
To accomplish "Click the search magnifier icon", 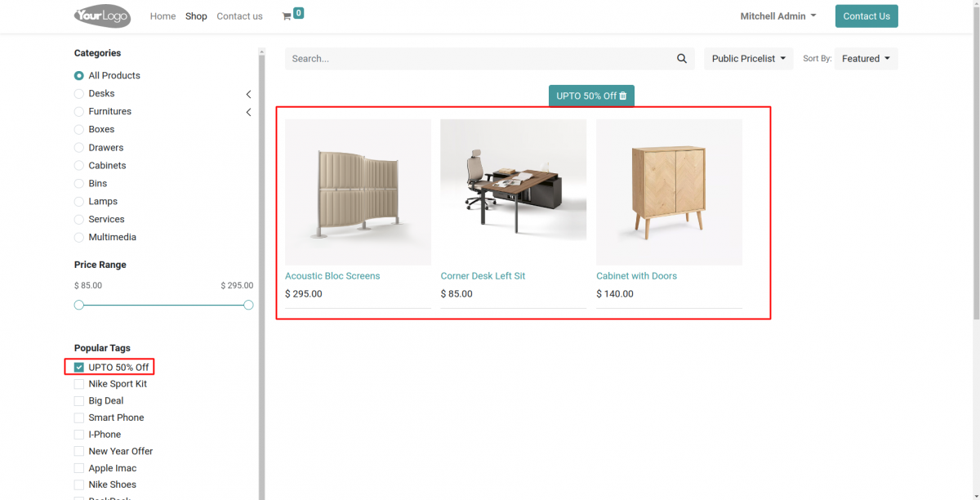I will 682,58.
